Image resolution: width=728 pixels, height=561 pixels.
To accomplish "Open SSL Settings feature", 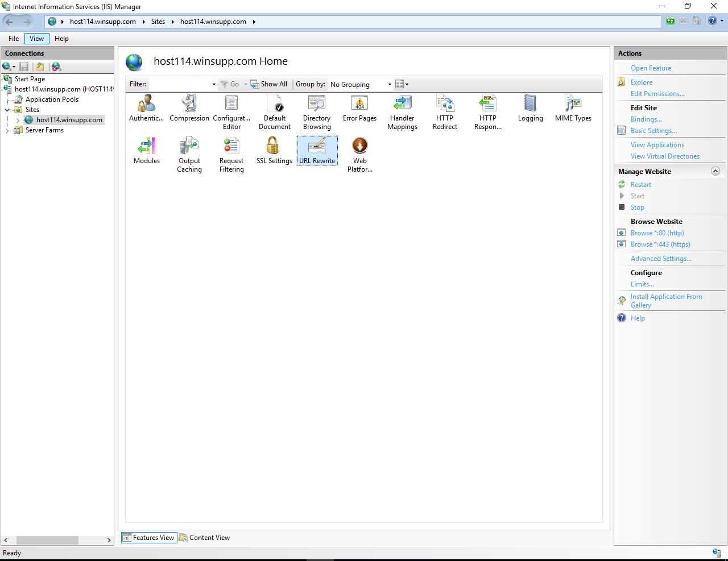I will coord(274,151).
